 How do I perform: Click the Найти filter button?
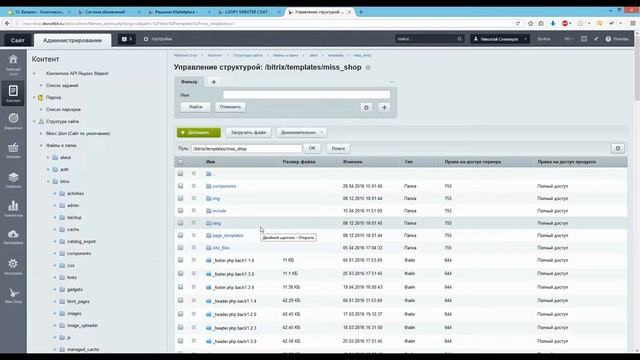pos(196,107)
